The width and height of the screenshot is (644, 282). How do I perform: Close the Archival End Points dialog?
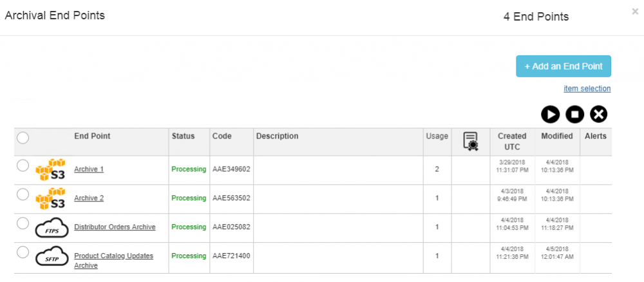pos(635,11)
